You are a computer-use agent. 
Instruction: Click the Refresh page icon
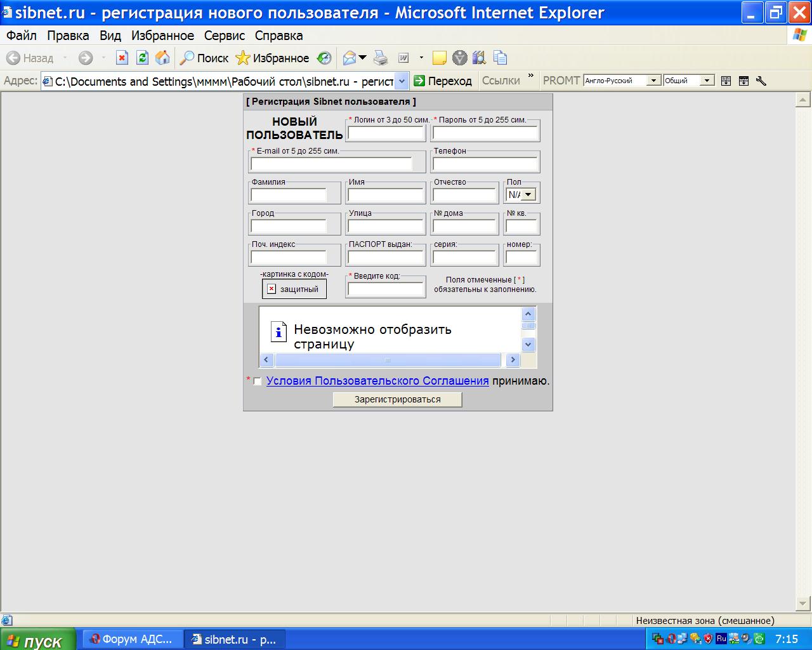pyautogui.click(x=142, y=58)
